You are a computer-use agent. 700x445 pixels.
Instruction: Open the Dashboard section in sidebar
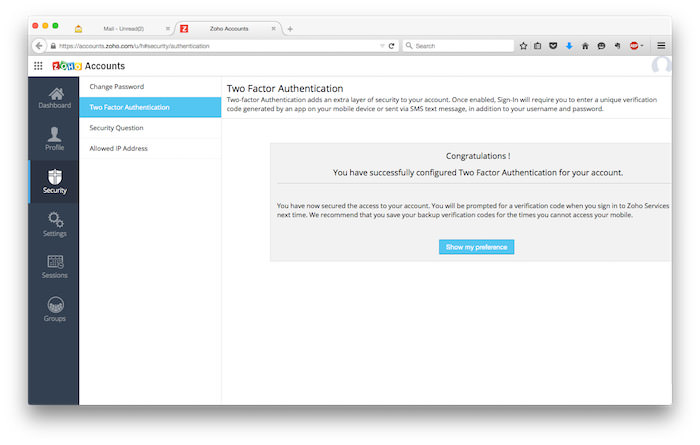tap(54, 98)
